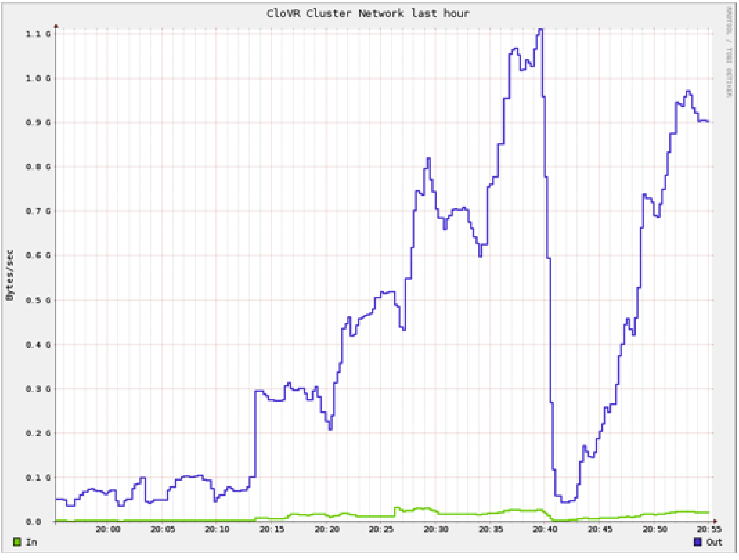Click the In legend text label

coord(32,542)
